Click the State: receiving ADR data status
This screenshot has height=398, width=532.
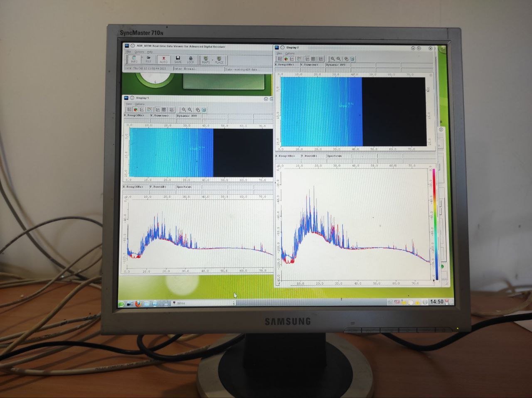(249, 69)
